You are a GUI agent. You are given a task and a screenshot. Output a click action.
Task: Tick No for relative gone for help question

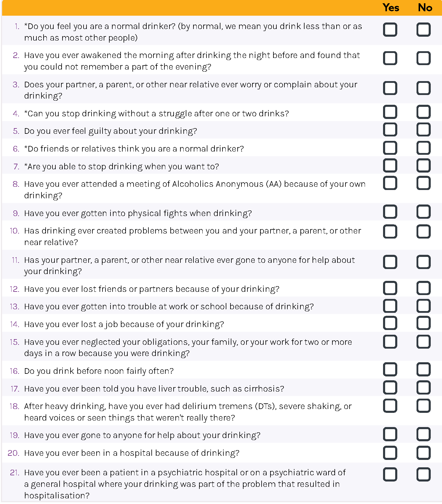click(x=423, y=262)
